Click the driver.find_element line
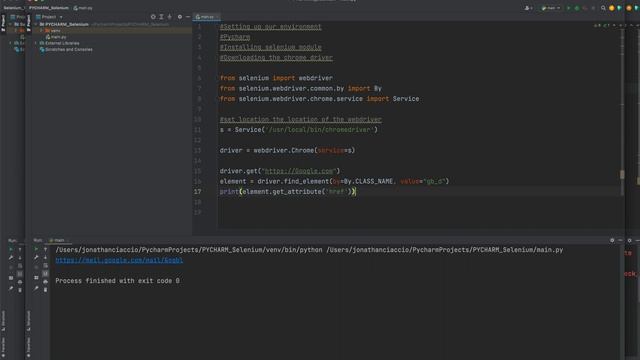The height and width of the screenshot is (360, 640). 334,181
